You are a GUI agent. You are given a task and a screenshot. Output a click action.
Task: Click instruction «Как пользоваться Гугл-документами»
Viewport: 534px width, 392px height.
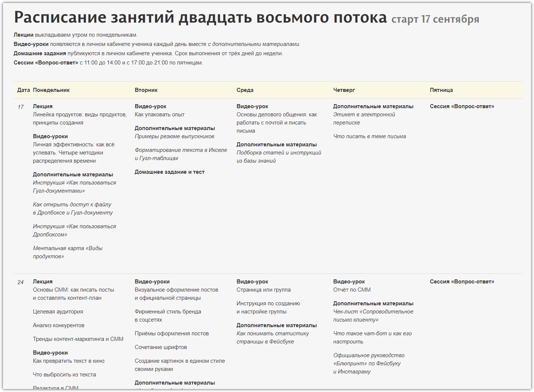pyautogui.click(x=74, y=183)
